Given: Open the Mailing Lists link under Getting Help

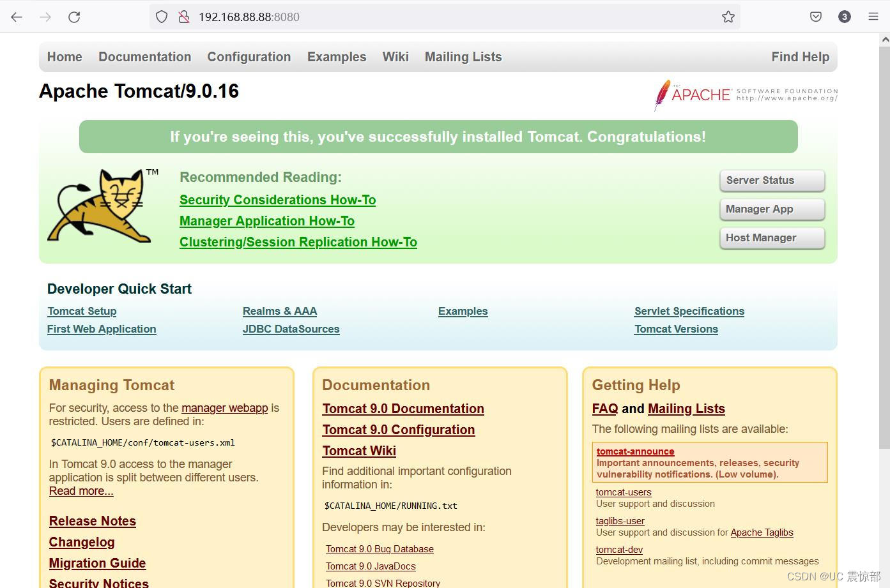Looking at the screenshot, I should tap(686, 409).
